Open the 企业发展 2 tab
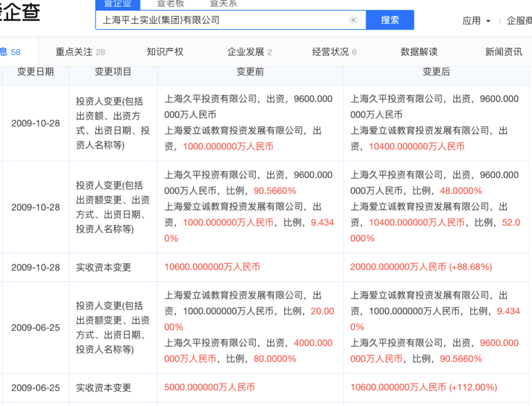Image resolution: width=532 pixels, height=406 pixels. [249, 52]
